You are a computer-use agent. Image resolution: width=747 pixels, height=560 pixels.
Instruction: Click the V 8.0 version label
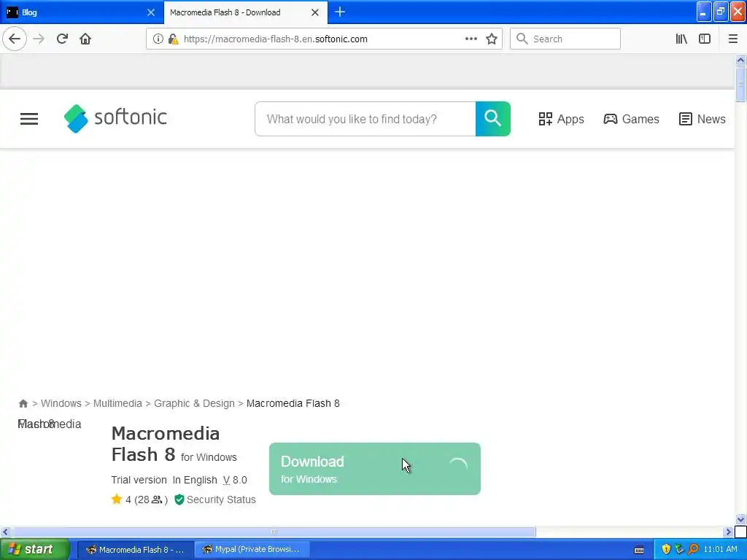point(235,480)
